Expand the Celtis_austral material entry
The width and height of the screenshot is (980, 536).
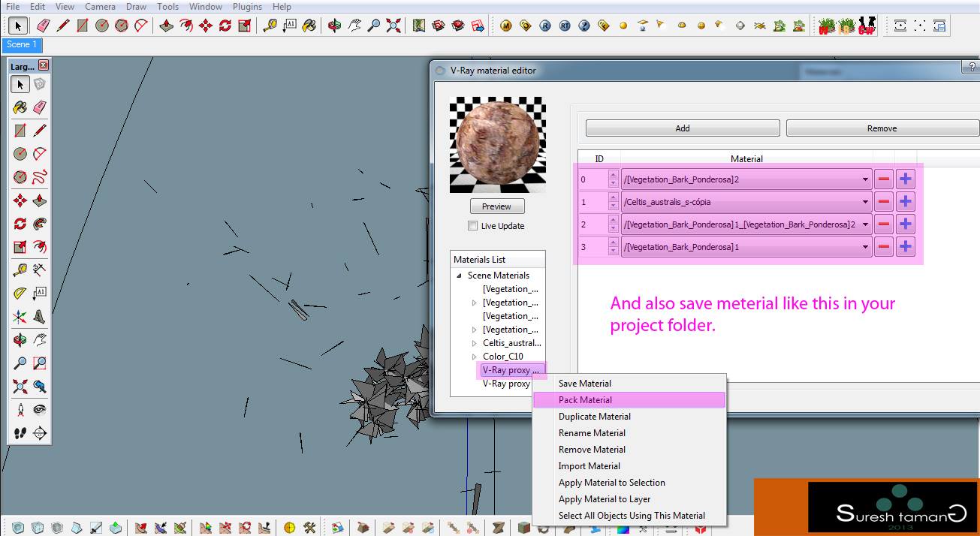[474, 343]
